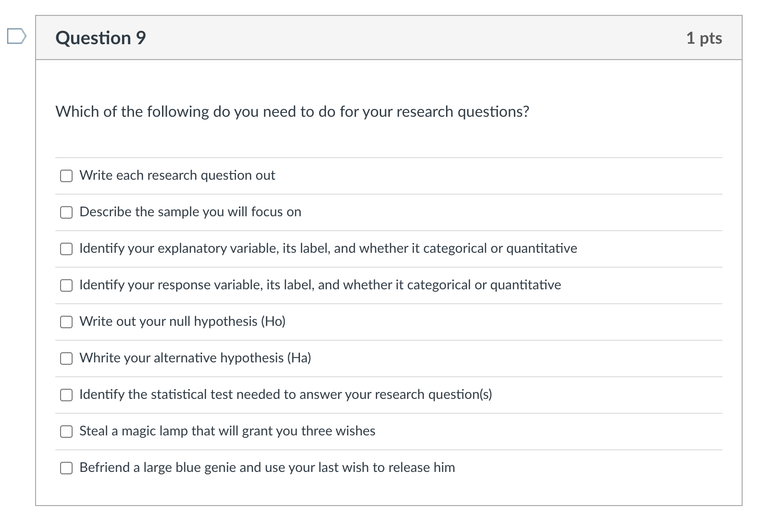The height and width of the screenshot is (532, 783).
Task: Select the explanatory variable identification option
Action: (x=66, y=249)
